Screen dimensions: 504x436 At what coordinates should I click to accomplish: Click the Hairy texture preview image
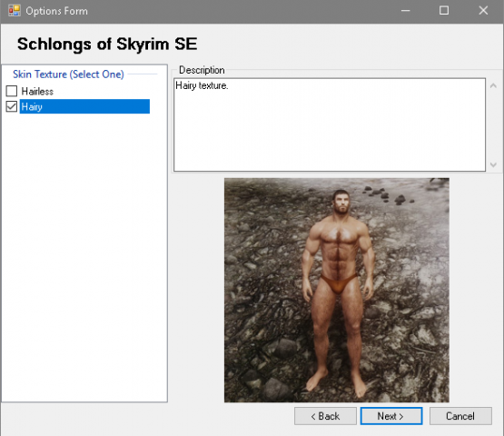(x=337, y=290)
